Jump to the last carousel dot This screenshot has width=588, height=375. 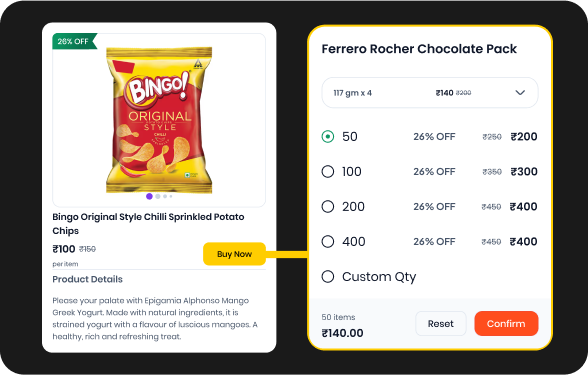[x=171, y=196]
